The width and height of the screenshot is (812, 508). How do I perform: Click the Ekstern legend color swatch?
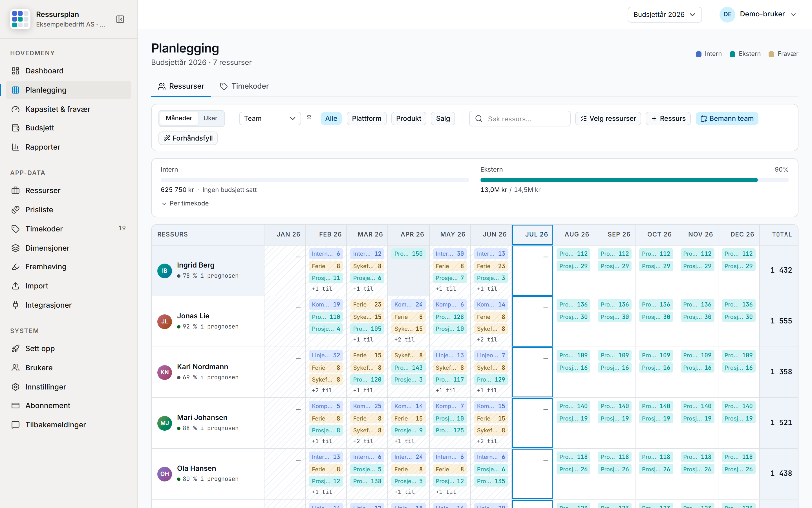coord(732,54)
